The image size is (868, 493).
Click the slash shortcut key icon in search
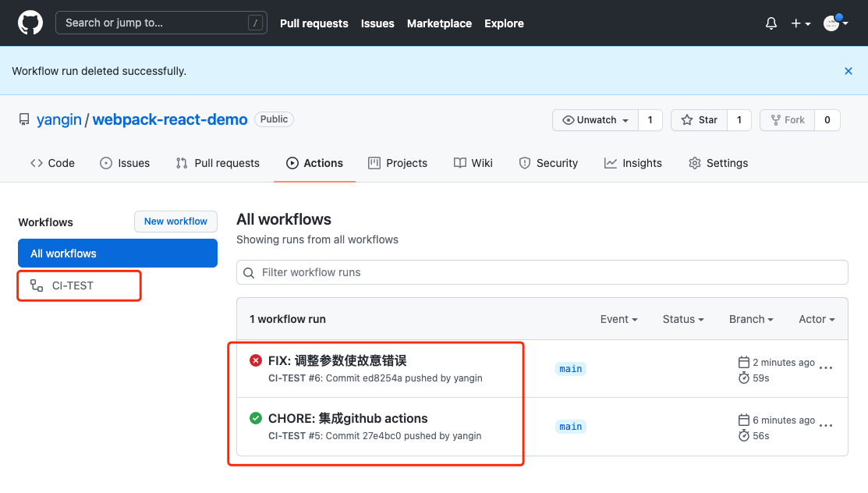point(255,23)
